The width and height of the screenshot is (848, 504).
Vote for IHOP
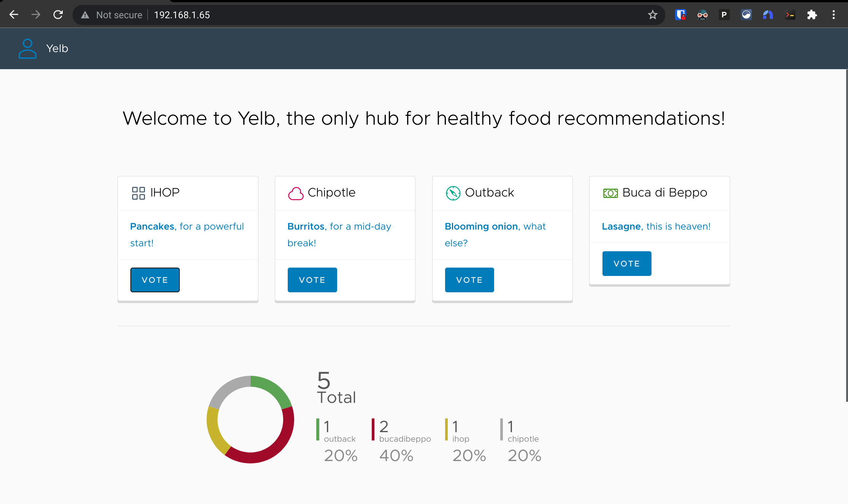click(x=155, y=280)
